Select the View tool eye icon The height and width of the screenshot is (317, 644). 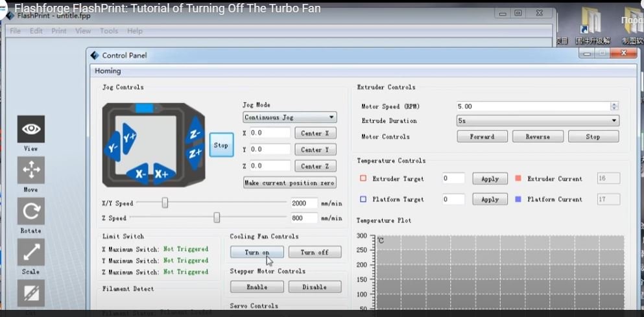pyautogui.click(x=30, y=129)
